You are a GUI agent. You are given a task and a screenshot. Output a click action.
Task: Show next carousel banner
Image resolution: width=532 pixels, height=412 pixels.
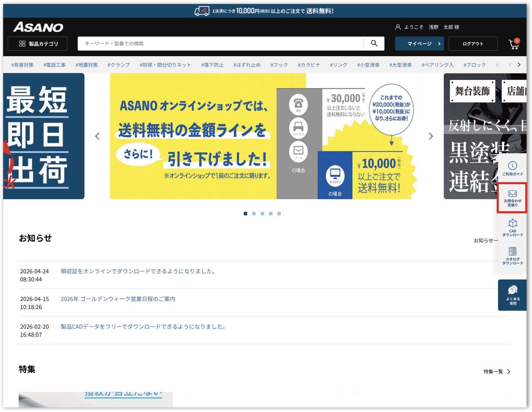pos(431,136)
